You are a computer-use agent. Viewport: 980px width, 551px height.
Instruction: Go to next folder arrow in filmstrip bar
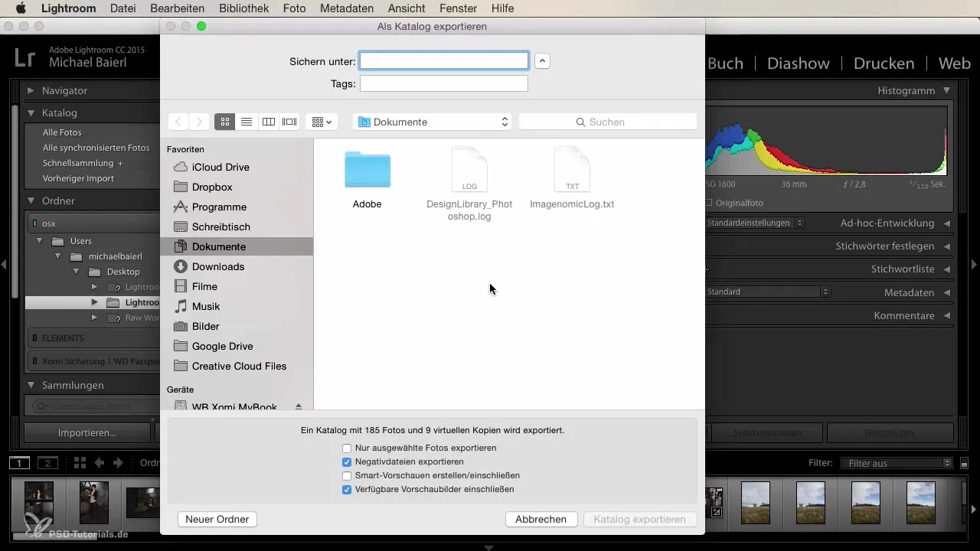118,463
